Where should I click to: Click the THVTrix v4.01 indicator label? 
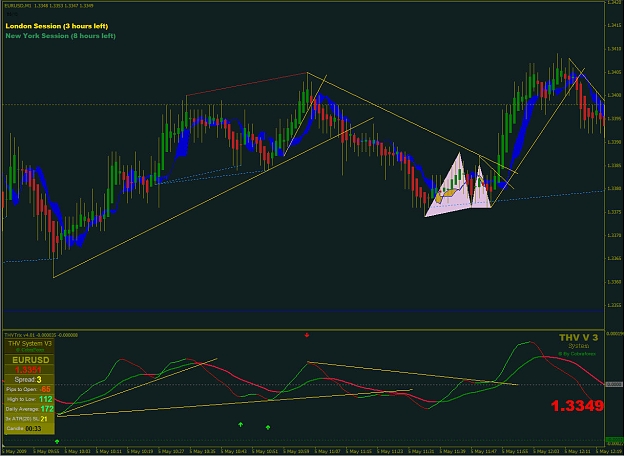click(x=41, y=335)
